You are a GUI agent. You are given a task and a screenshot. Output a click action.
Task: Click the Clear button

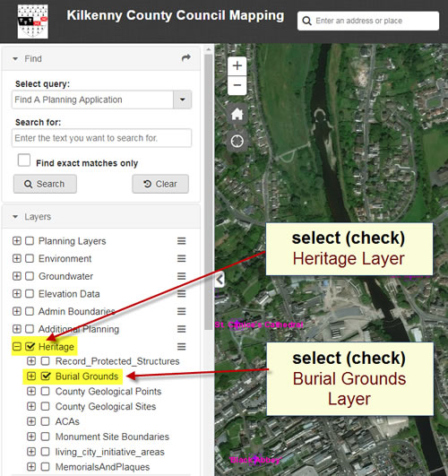pyautogui.click(x=160, y=184)
